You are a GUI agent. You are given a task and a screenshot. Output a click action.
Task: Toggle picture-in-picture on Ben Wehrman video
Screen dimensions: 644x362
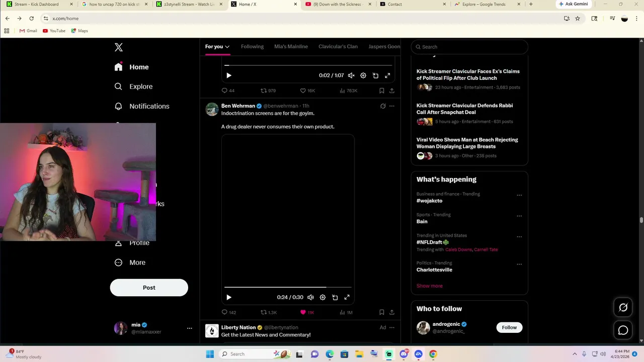coord(335,297)
